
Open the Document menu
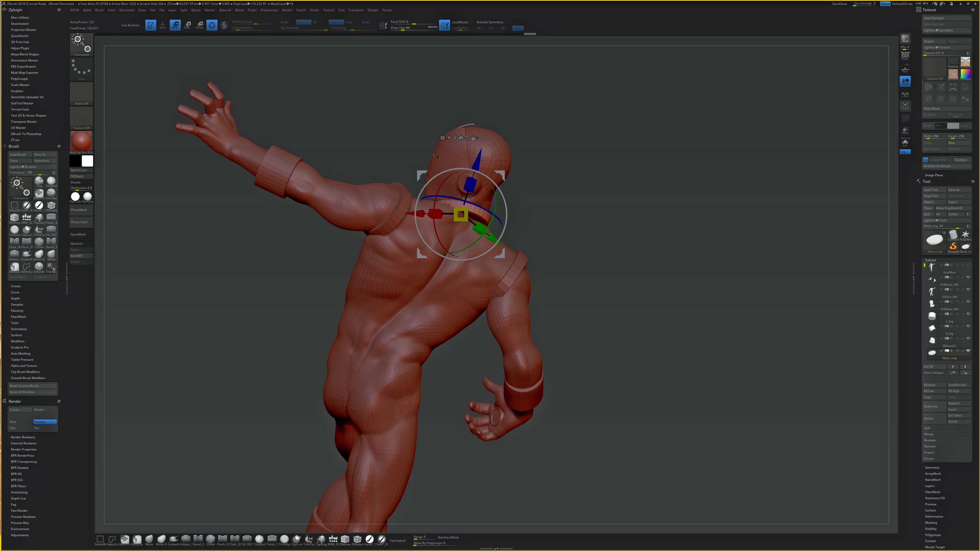click(x=127, y=10)
